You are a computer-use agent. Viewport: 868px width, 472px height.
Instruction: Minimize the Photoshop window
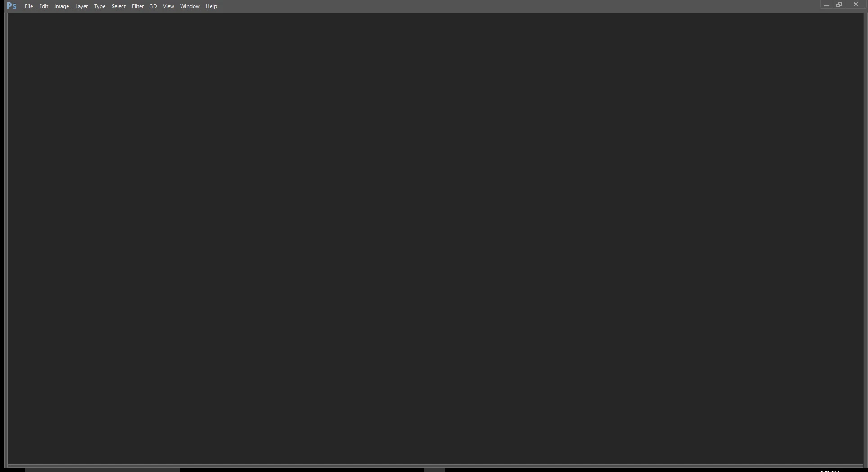(826, 5)
